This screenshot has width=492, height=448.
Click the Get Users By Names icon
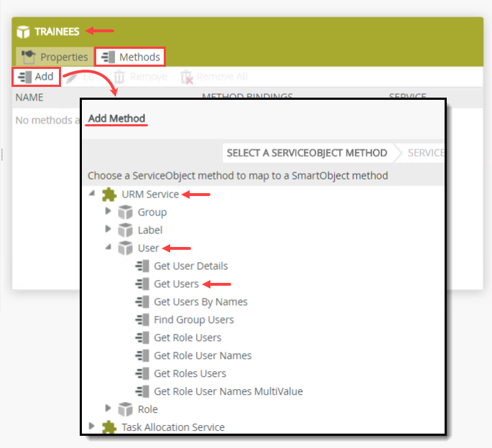click(x=142, y=302)
